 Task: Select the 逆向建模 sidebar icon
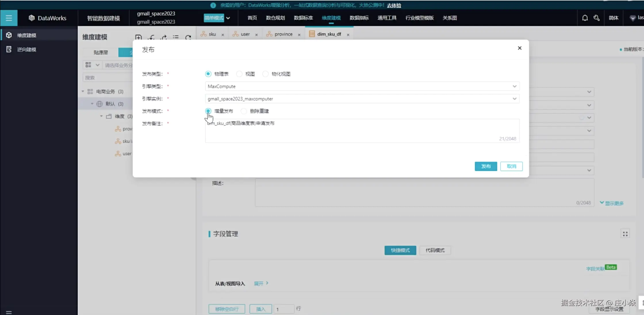coord(9,49)
